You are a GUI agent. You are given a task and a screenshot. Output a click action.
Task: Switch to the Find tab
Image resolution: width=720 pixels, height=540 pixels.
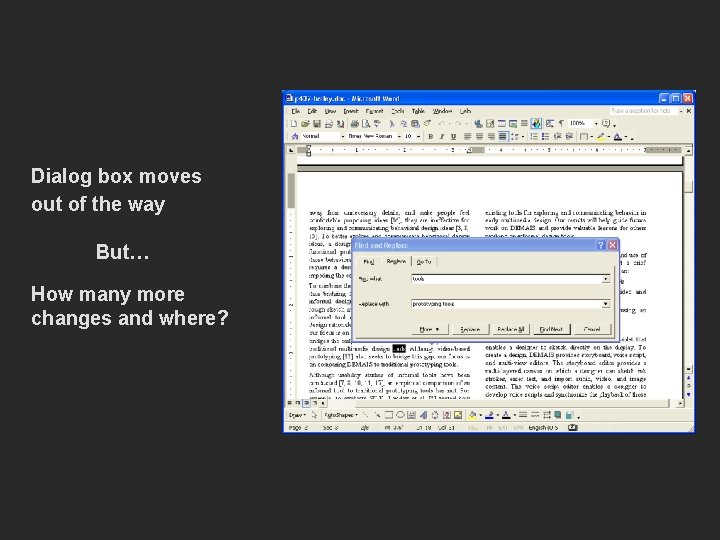tap(369, 262)
